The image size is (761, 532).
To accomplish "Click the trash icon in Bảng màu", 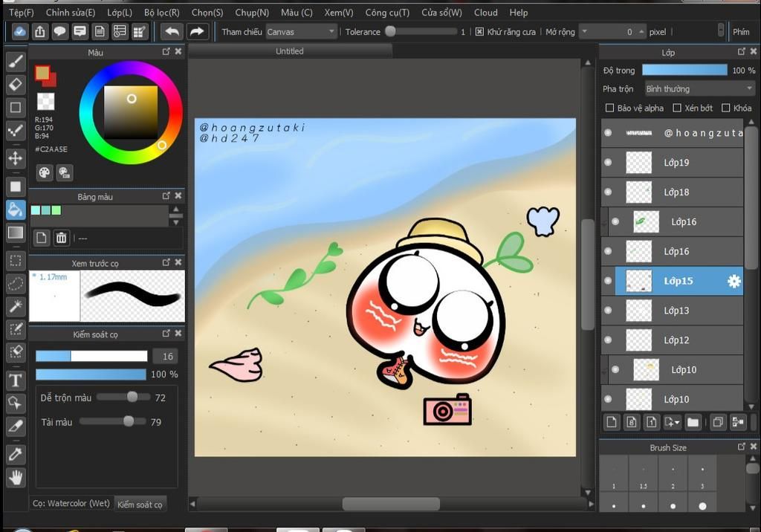I will pyautogui.click(x=61, y=238).
